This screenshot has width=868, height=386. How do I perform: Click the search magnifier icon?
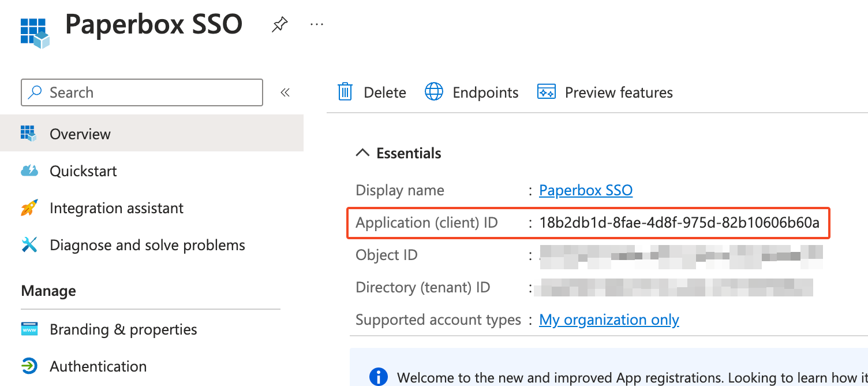tap(35, 92)
